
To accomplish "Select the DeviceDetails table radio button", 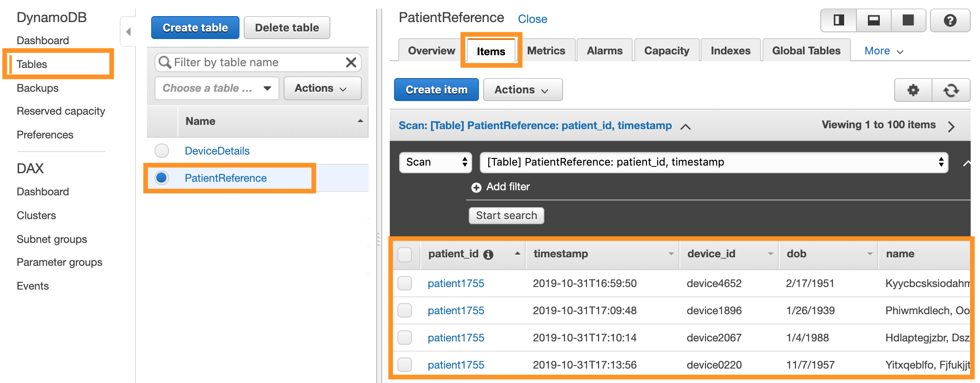I will pyautogui.click(x=162, y=151).
